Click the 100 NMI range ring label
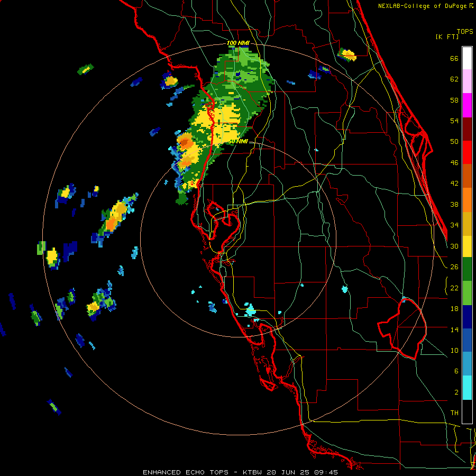Image resolution: width=476 pixels, height=476 pixels. (238, 43)
